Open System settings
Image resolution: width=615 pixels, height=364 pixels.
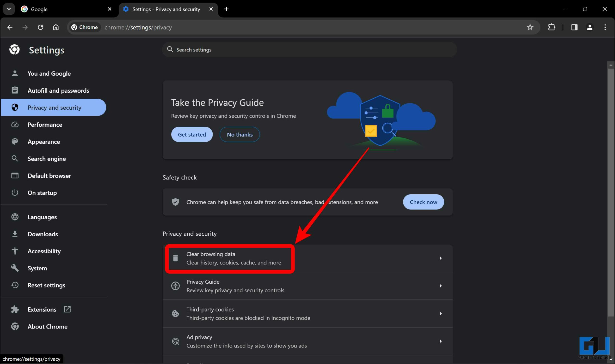[54, 268]
